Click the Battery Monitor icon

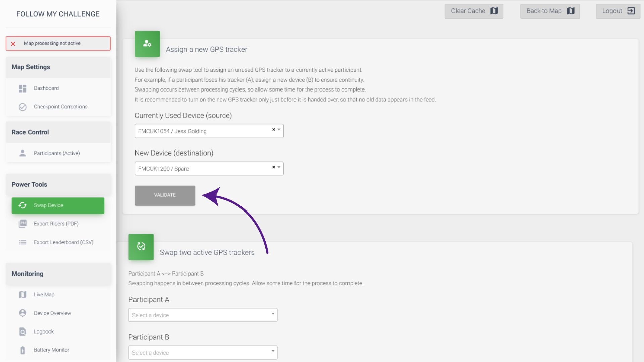click(22, 350)
